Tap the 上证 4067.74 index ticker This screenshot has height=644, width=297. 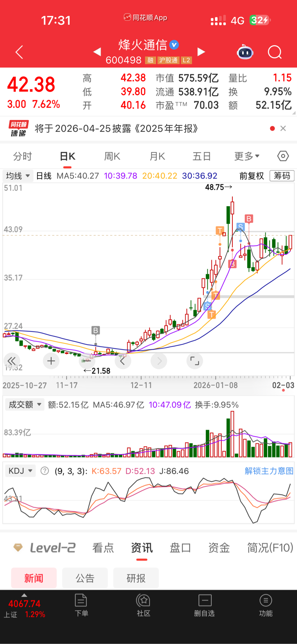pos(24,608)
